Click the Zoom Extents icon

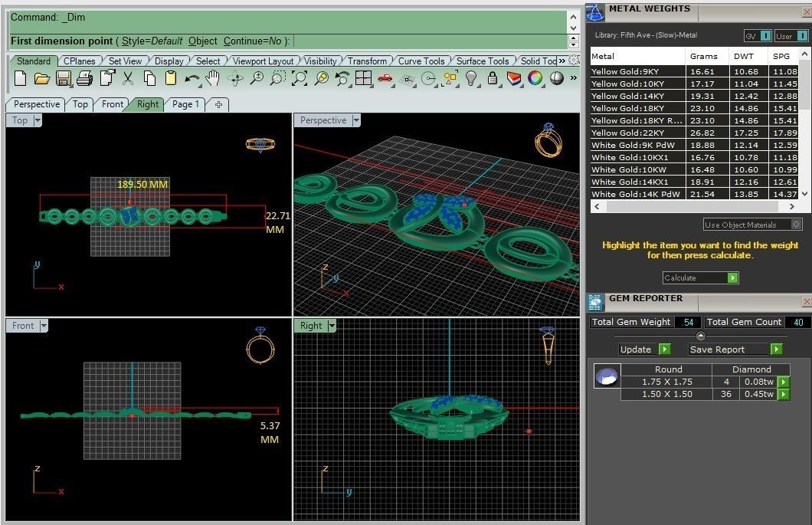coord(300,78)
